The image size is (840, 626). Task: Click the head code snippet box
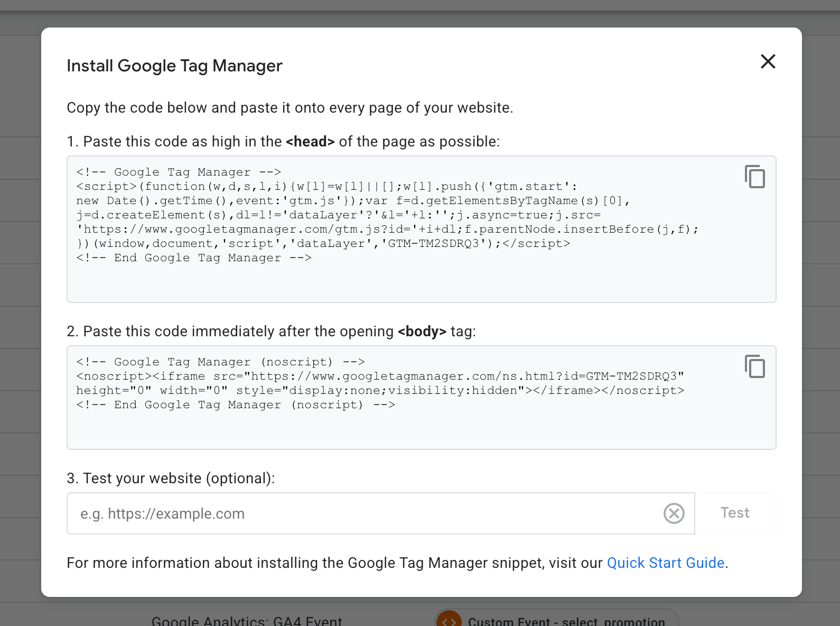pyautogui.click(x=421, y=229)
